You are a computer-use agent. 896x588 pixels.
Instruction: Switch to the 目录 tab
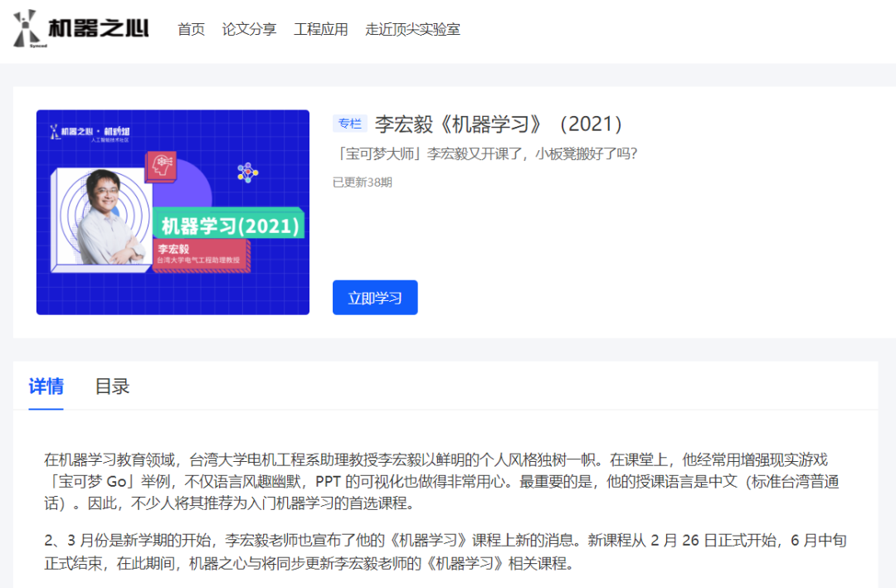pyautogui.click(x=112, y=386)
